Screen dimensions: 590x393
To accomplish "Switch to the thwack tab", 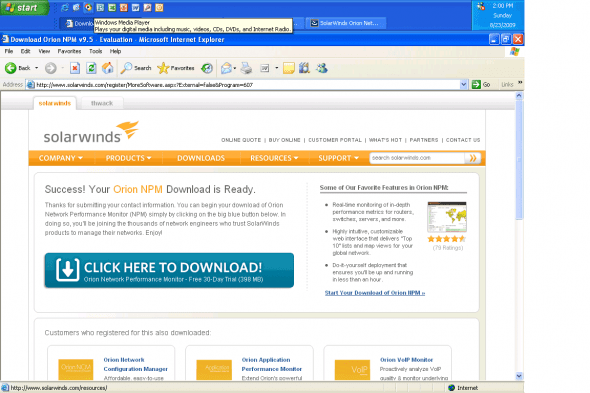I will (x=102, y=103).
